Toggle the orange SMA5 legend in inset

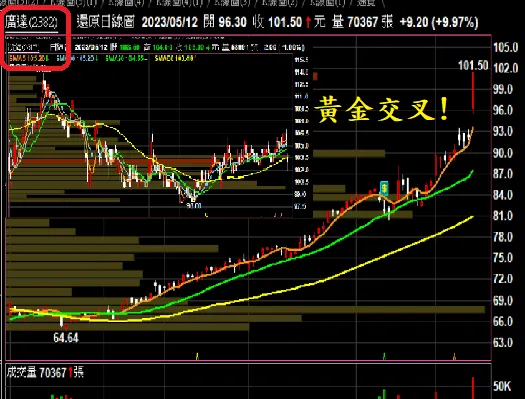click(x=29, y=59)
